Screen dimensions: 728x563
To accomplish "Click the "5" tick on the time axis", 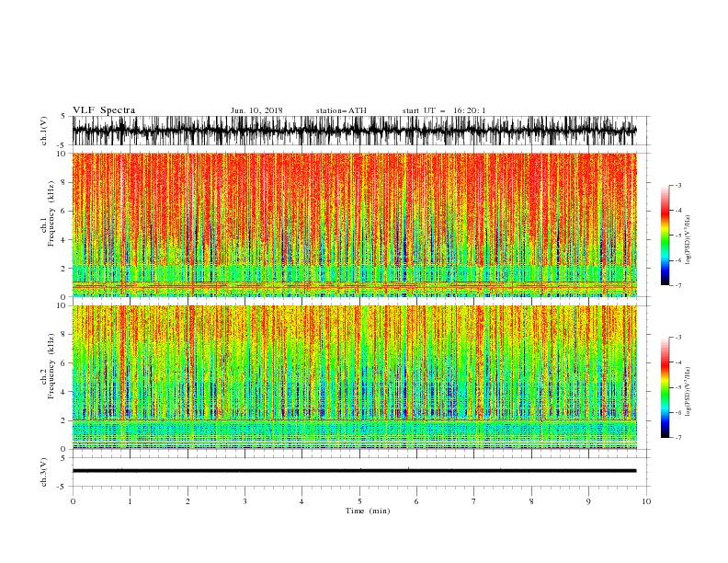I will click(x=359, y=501).
